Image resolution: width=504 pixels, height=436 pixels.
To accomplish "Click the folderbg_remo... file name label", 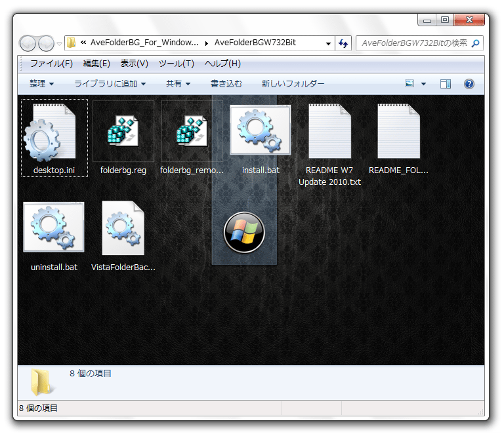I will (192, 170).
